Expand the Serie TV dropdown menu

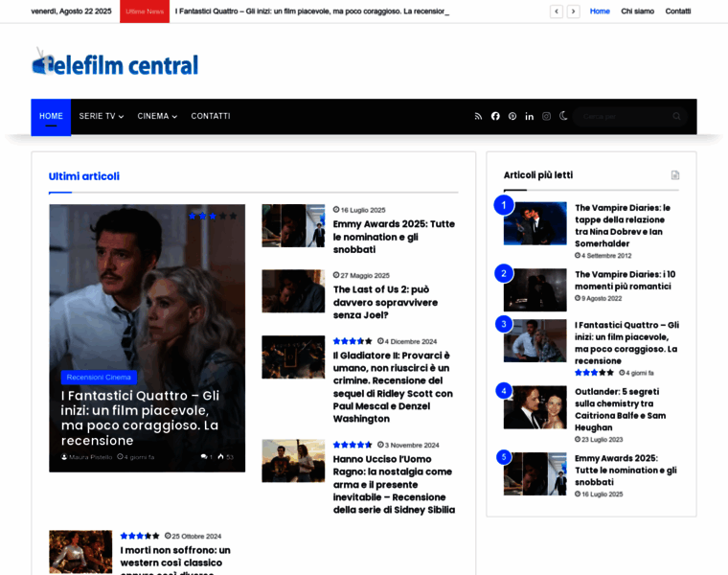[101, 116]
